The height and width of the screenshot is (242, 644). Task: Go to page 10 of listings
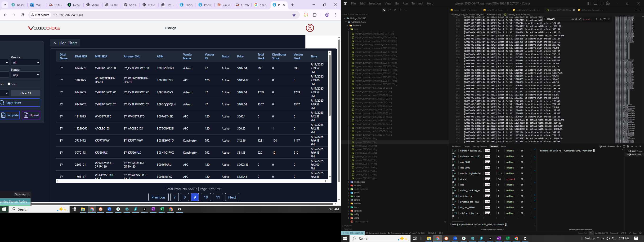coord(206,197)
